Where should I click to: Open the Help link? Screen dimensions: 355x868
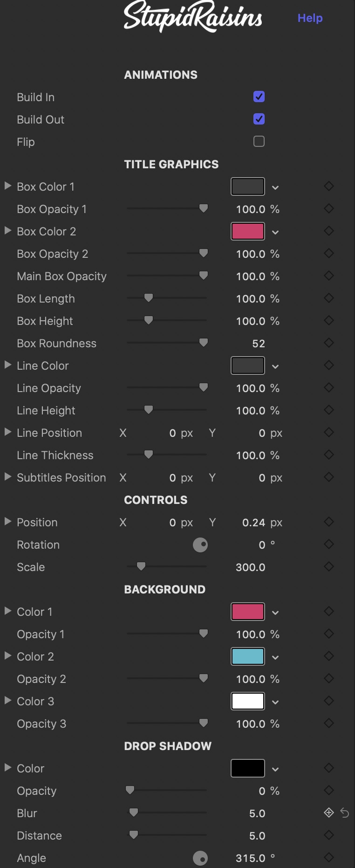(x=310, y=18)
